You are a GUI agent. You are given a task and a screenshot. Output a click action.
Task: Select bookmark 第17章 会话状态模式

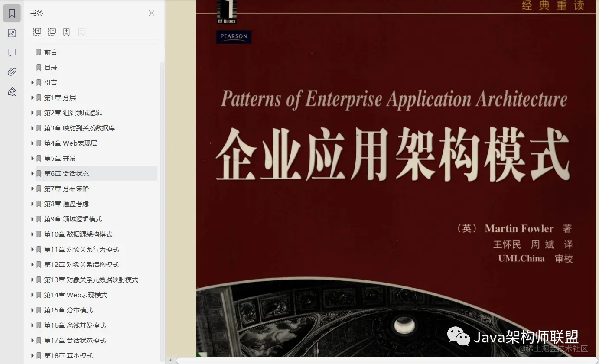75,340
